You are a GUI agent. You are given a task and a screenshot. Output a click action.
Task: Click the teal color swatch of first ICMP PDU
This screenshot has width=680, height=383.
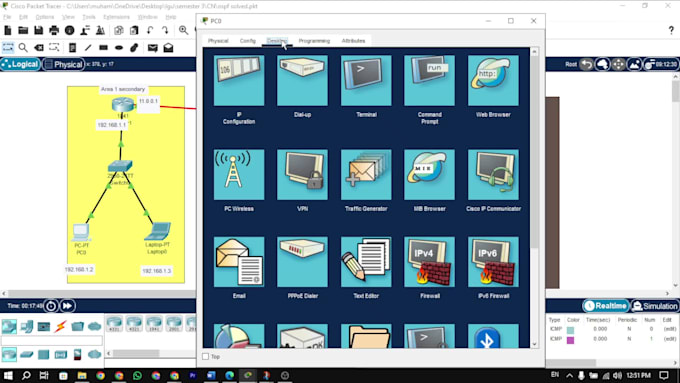tap(570, 330)
